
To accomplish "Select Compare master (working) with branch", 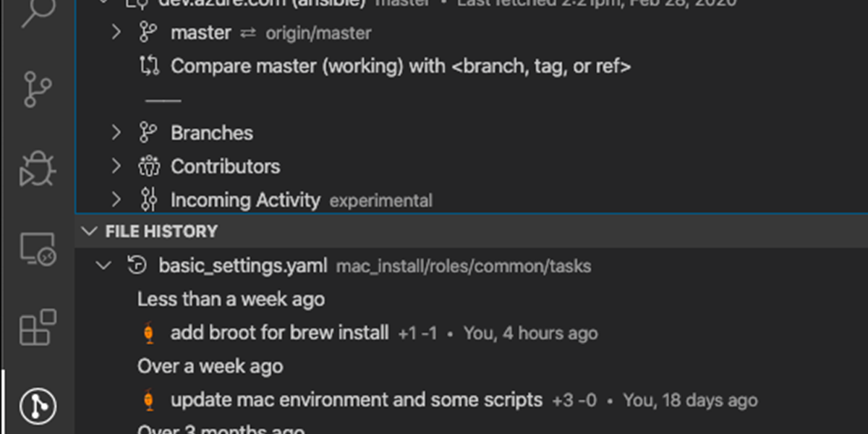I will click(x=401, y=67).
